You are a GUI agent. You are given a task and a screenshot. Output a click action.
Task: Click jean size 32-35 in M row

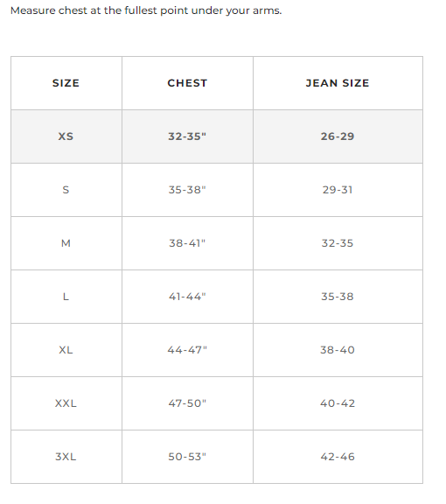tap(338, 243)
